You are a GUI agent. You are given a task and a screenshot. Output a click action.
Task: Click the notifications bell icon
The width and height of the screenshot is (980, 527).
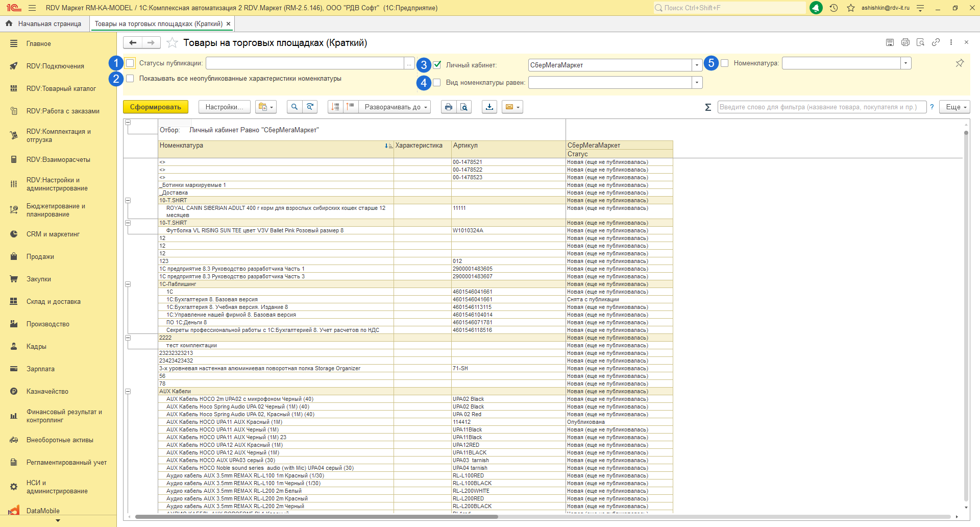click(x=816, y=8)
